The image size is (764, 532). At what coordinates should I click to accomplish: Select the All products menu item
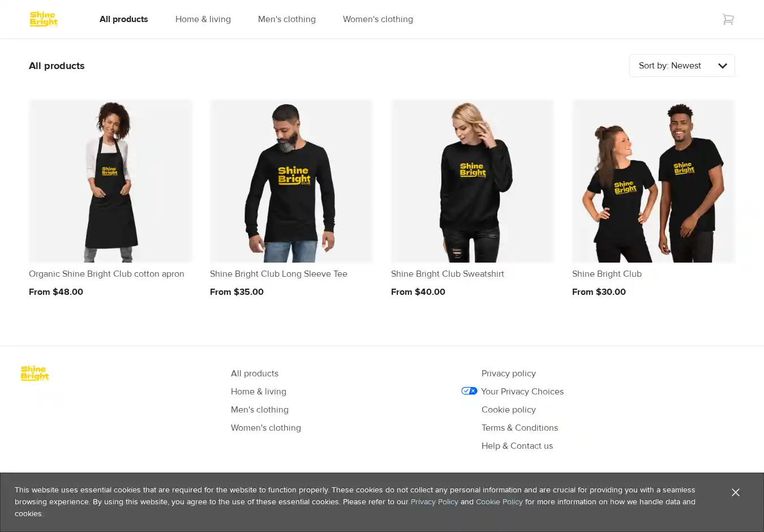(123, 19)
